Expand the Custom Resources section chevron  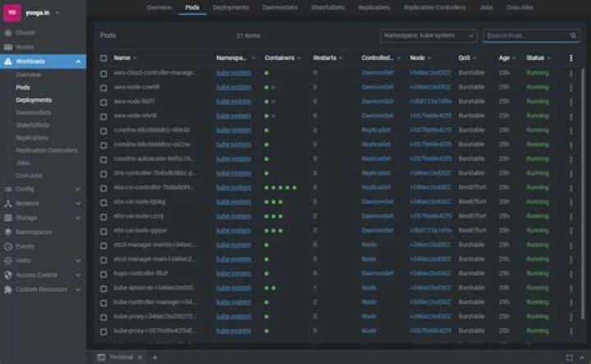coord(78,289)
